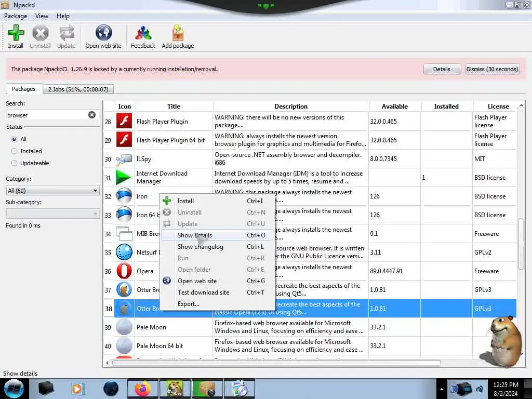Choose Show details in the context menu
532x399 pixels.
pos(217,235)
